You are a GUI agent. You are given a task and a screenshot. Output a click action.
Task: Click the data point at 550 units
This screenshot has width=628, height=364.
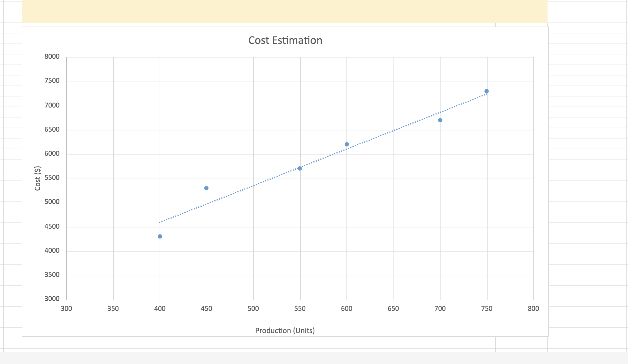300,168
